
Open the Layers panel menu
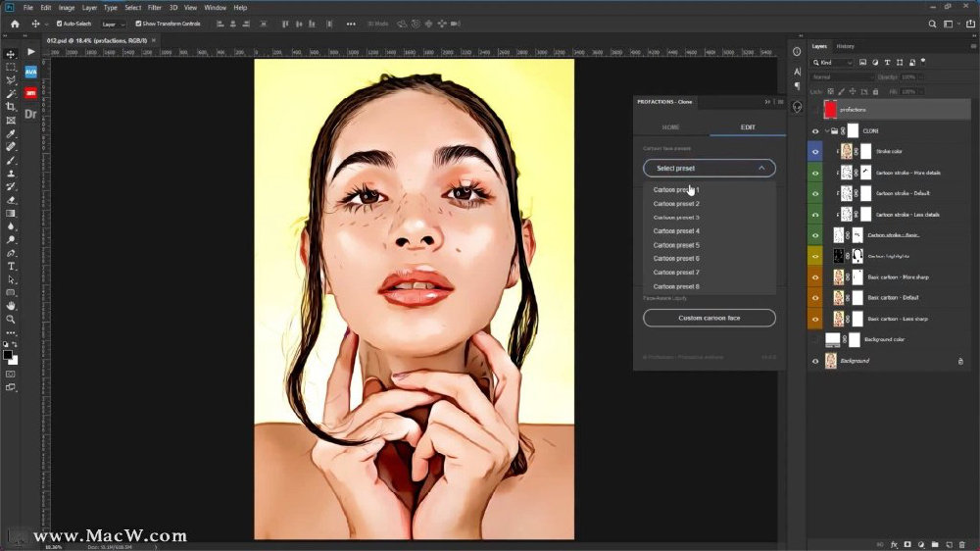point(973,46)
